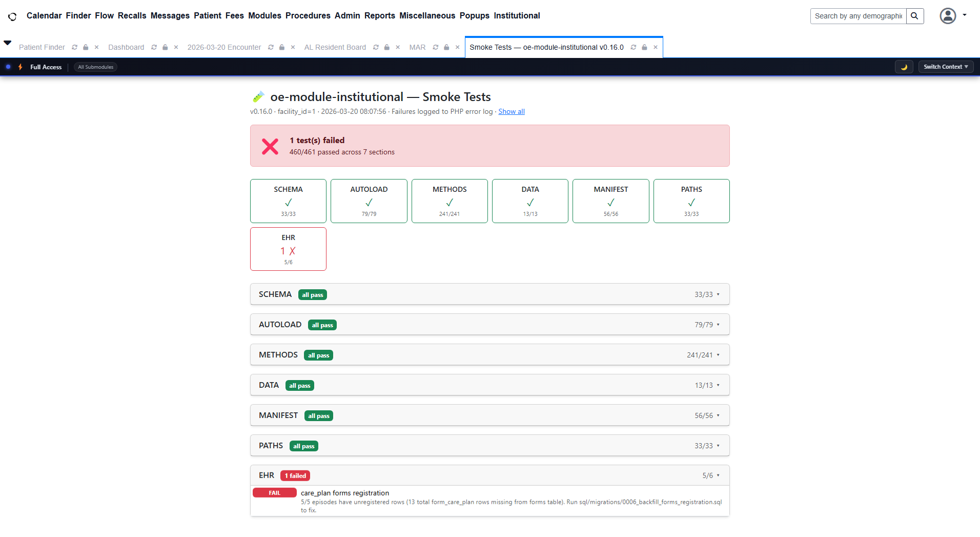980x537 pixels.
Task: Click the All Submodules pill button
Action: [95, 67]
